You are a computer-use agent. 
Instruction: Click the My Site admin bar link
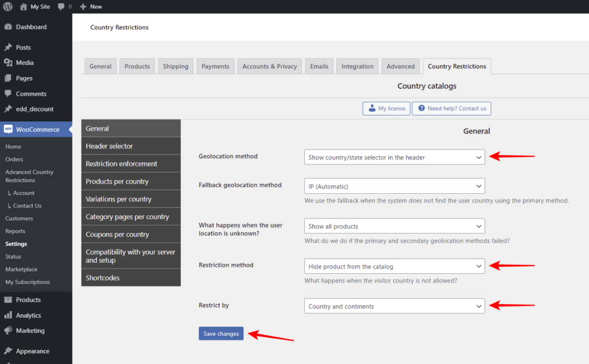(35, 6)
